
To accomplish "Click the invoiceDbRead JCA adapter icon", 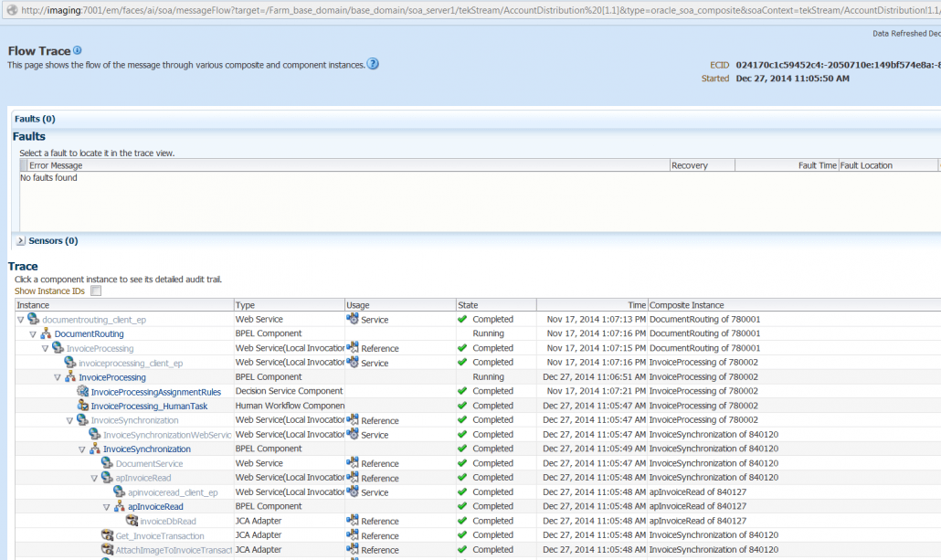I will pyautogui.click(x=132, y=521).
